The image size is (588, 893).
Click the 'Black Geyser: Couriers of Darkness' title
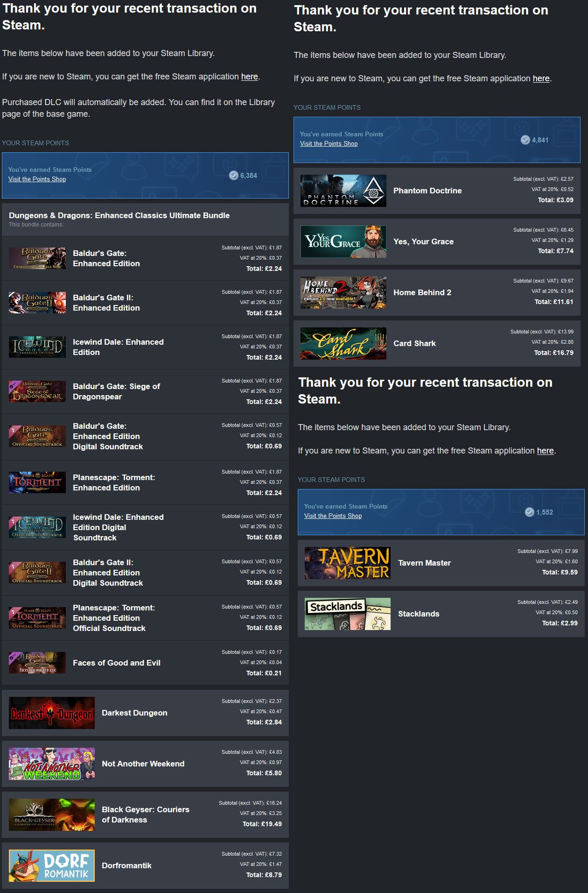pyautogui.click(x=146, y=815)
